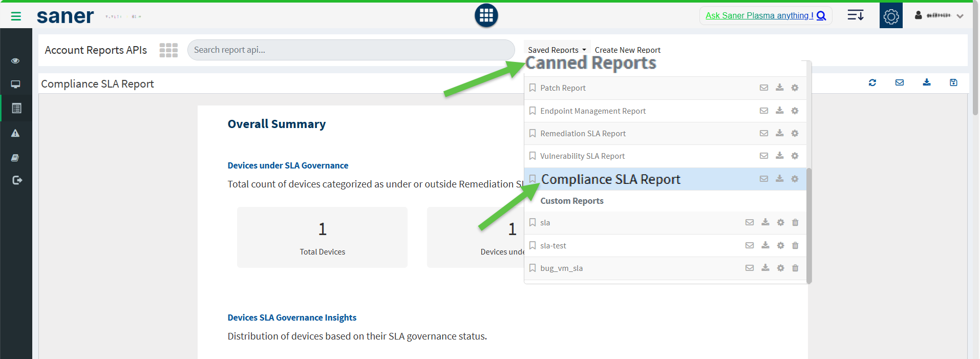This screenshot has height=359, width=980.
Task: Open the app launcher grid icon
Action: tap(486, 15)
